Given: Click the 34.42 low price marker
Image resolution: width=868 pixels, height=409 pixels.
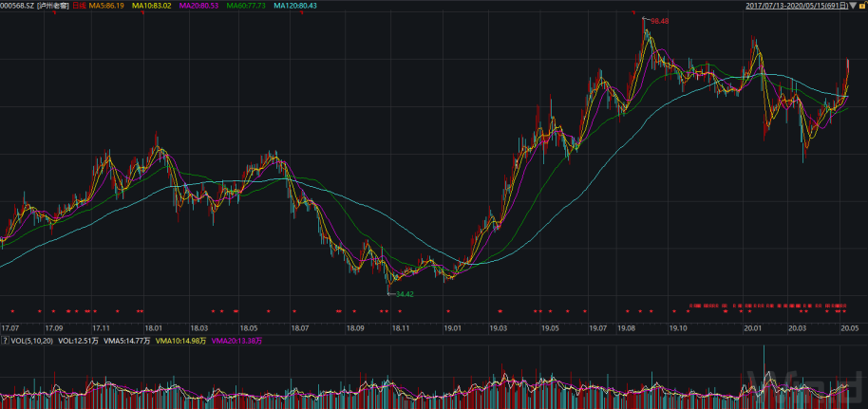Looking at the screenshot, I should pyautogui.click(x=404, y=294).
